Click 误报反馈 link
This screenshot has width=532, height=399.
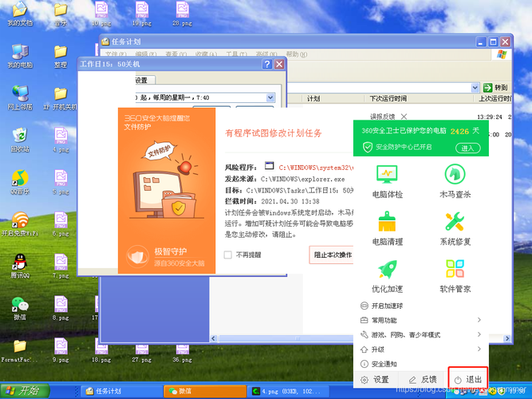pos(382,117)
